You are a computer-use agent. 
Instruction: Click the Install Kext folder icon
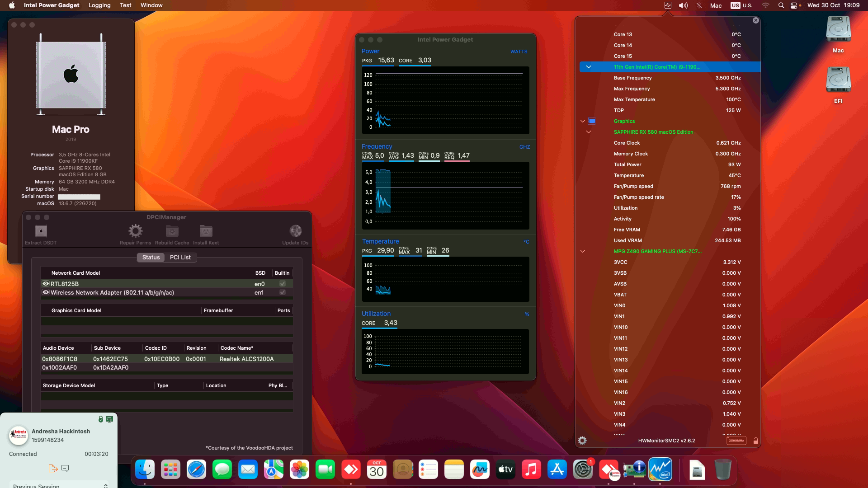coord(206,231)
